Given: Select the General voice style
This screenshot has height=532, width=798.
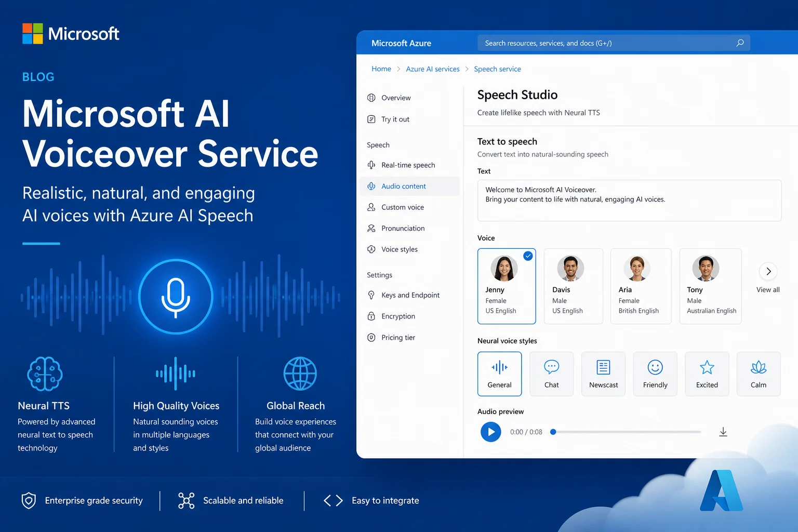Looking at the screenshot, I should (x=499, y=374).
